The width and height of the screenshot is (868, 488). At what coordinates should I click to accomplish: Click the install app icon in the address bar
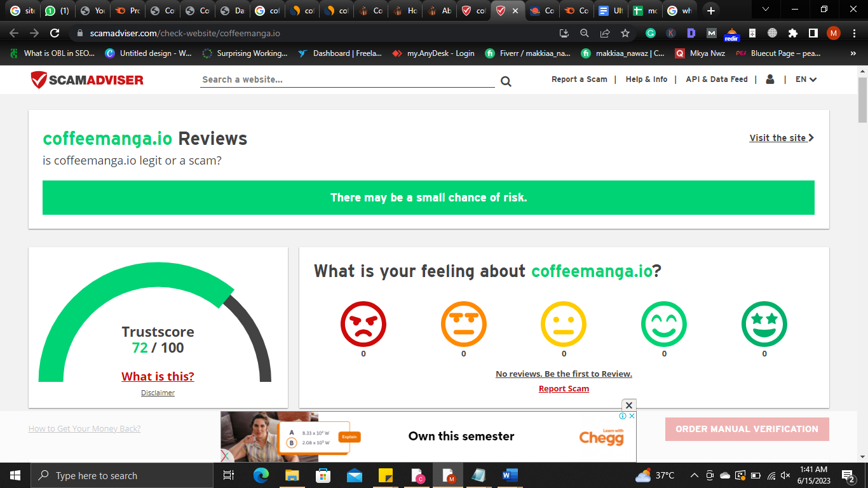coord(564,33)
